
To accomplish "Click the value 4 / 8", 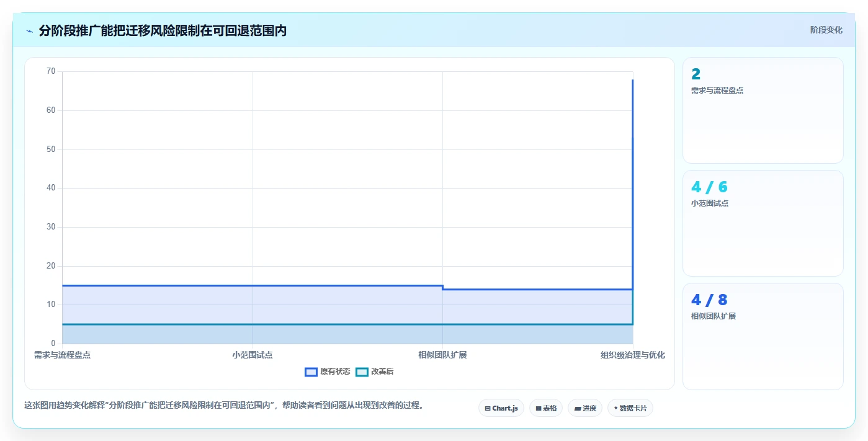I will [x=709, y=300].
